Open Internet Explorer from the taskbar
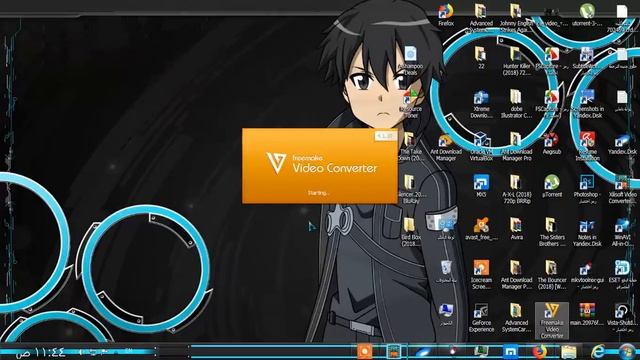Screen dimensions: 640x360 (x=598, y=351)
